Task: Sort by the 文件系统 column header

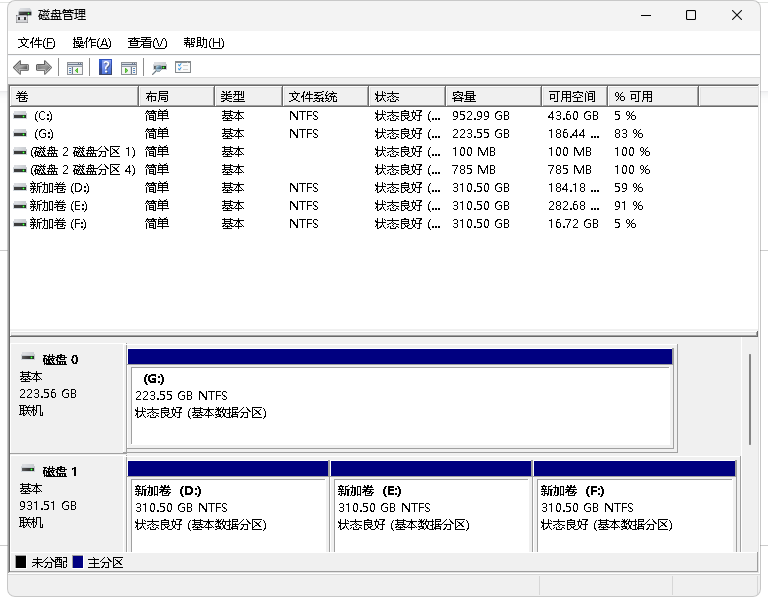Action: pyautogui.click(x=324, y=97)
